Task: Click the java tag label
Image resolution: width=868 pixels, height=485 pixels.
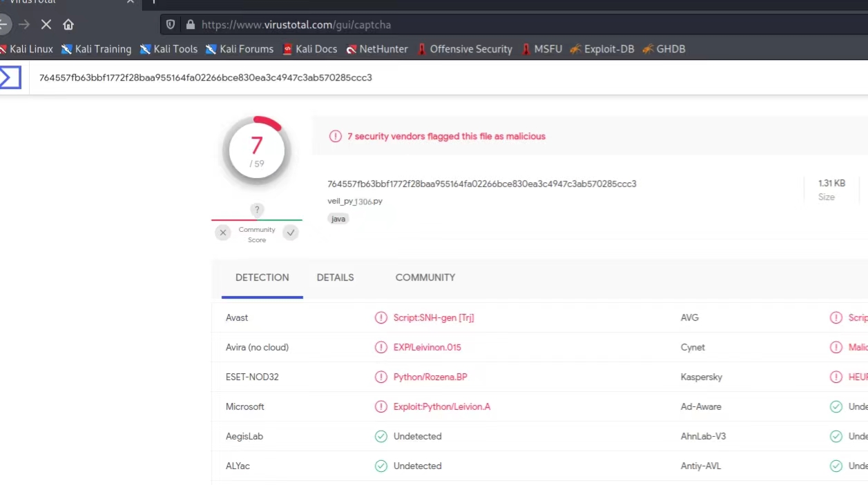Action: point(338,219)
